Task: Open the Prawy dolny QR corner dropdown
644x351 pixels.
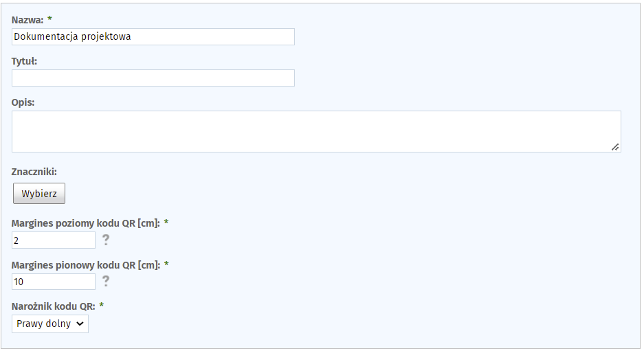Action: (50, 324)
